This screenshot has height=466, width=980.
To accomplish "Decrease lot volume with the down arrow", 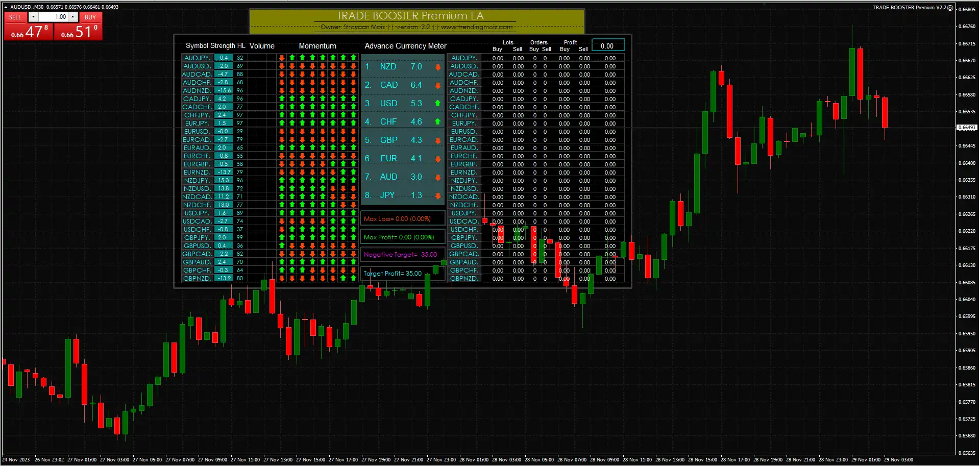I will tap(33, 17).
